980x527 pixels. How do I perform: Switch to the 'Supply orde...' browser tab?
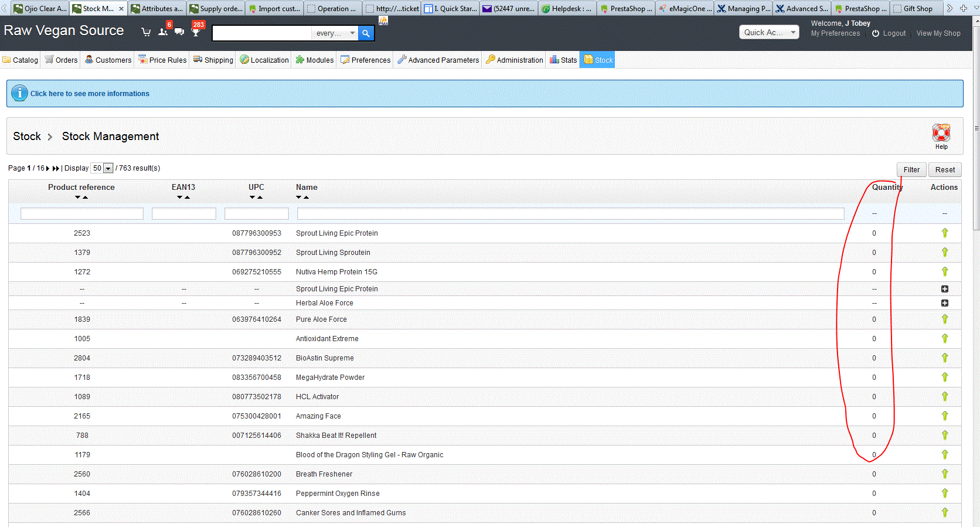[216, 8]
